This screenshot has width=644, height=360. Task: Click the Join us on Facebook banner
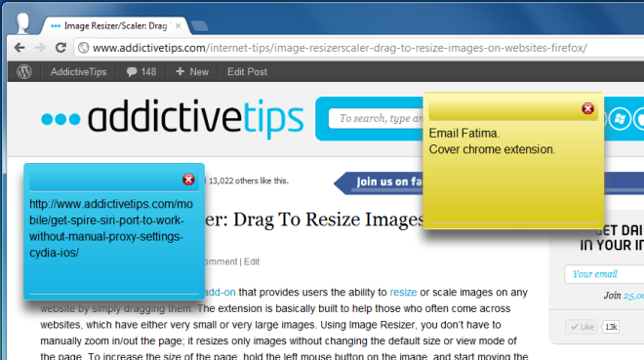point(379,182)
